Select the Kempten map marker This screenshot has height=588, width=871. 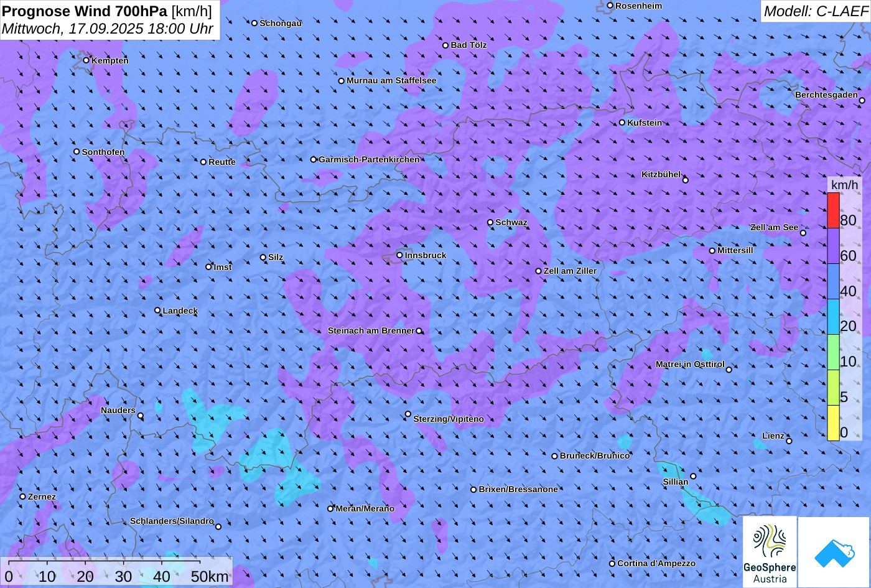pos(86,60)
